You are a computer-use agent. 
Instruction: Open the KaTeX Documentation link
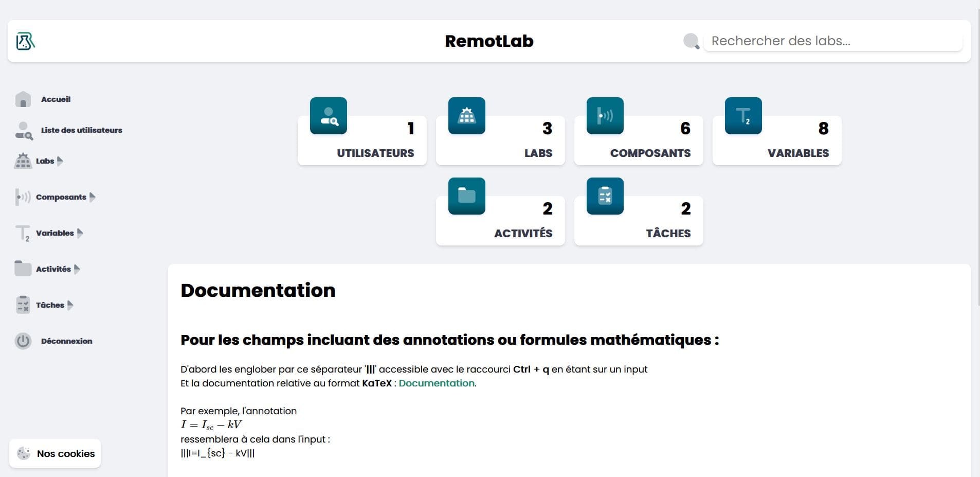pyautogui.click(x=437, y=383)
